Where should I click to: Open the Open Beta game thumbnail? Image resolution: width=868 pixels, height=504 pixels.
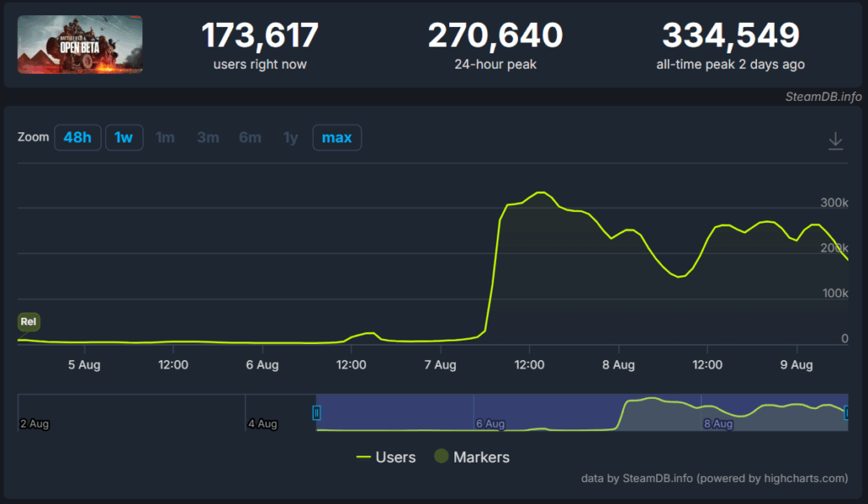pyautogui.click(x=80, y=44)
